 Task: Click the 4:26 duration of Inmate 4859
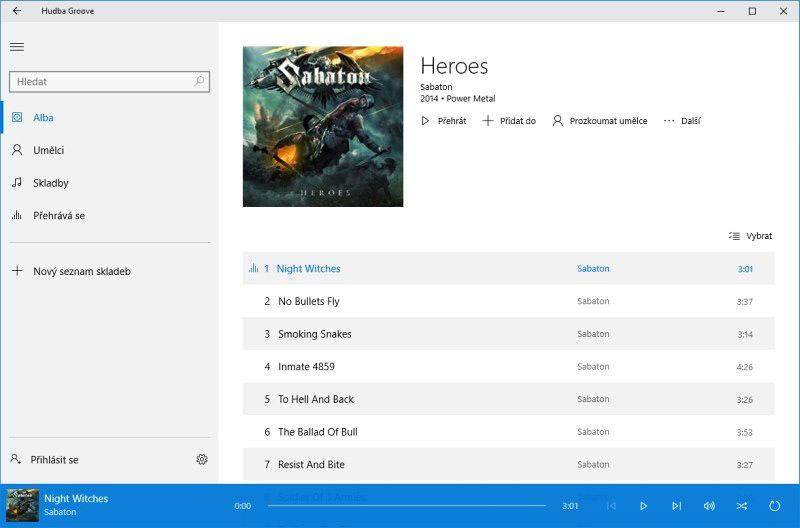[x=744, y=367]
